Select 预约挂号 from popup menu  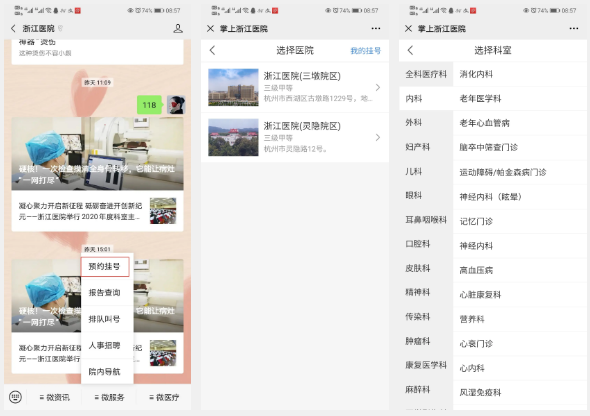[105, 267]
